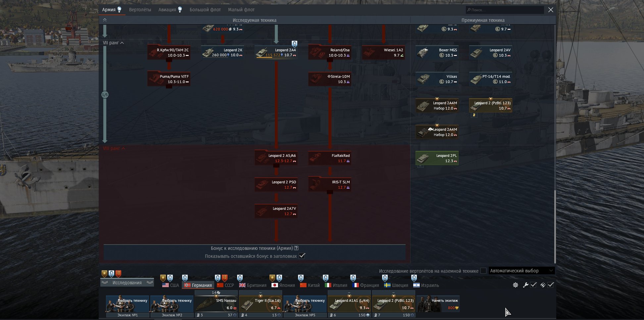Select the Leopard 2PL premium tank
Viewport: 644px width, 320px height.
click(437, 158)
